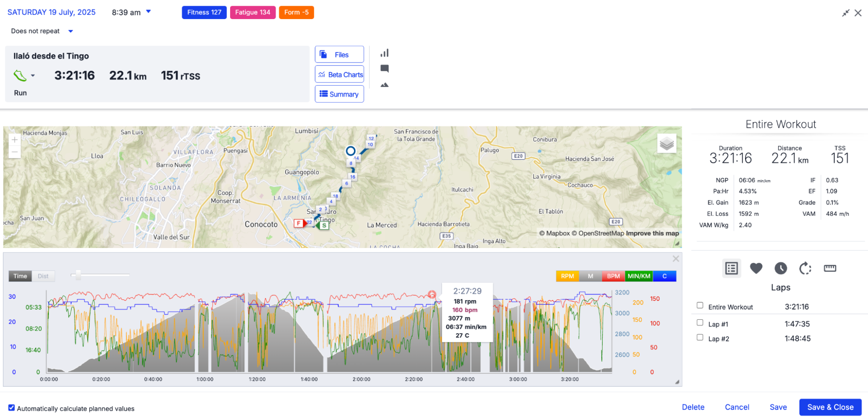The height and width of the screenshot is (420, 868).
Task: Check the Entire Workout lap checkbox
Action: 700,305
